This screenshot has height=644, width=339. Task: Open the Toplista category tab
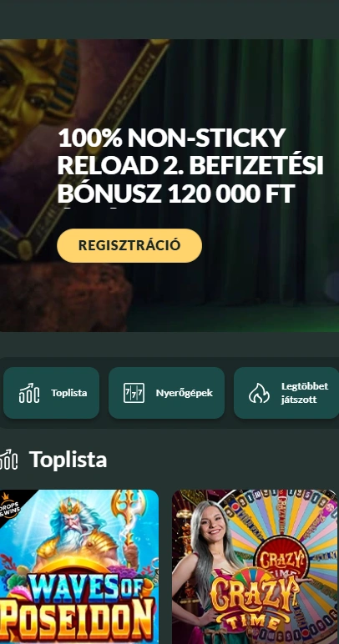[x=52, y=393]
